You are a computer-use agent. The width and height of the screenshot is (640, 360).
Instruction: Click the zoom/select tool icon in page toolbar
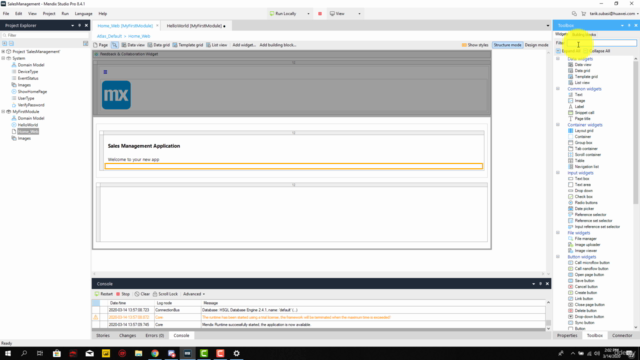115,45
